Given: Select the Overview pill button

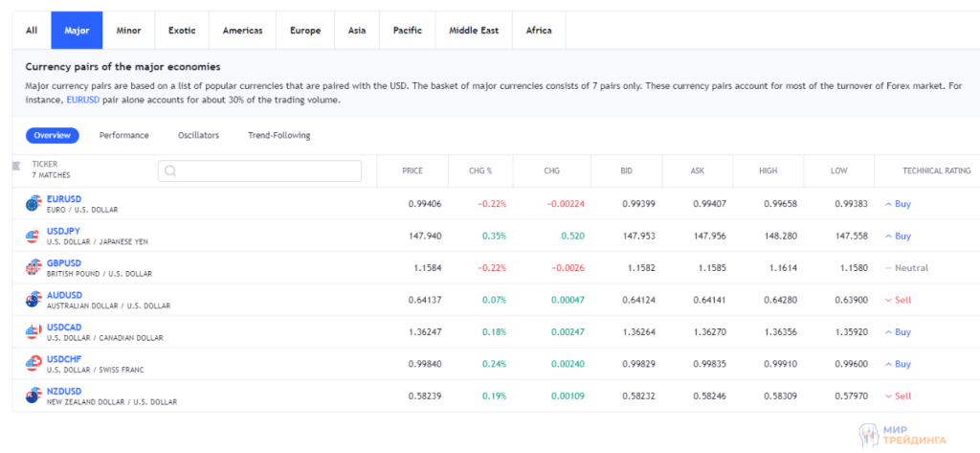Looking at the screenshot, I should click(x=52, y=135).
